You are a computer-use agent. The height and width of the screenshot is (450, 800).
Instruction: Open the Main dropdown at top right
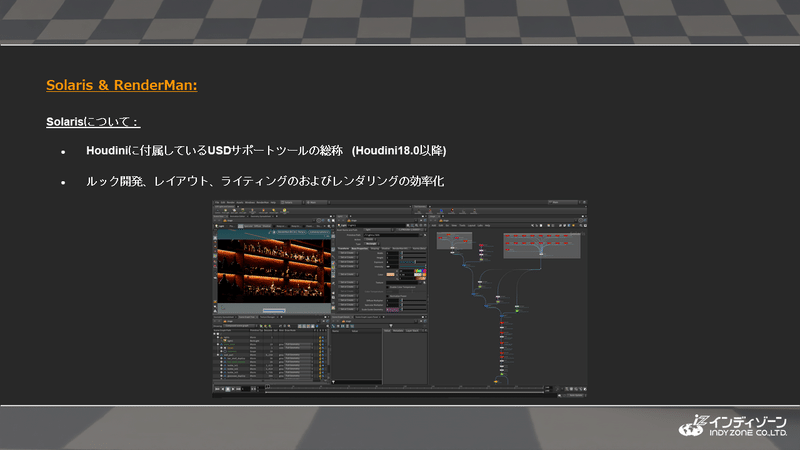coord(563,202)
